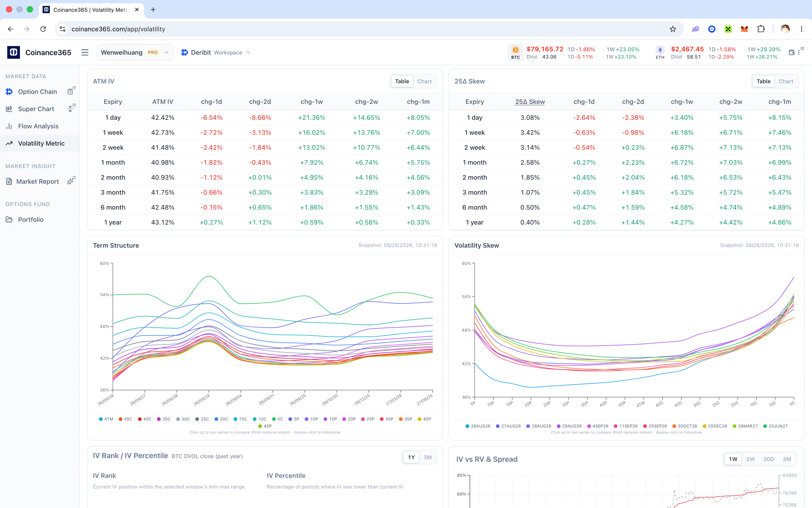The width and height of the screenshot is (812, 508).
Task: Bookmark this page with star icon
Action: tap(673, 29)
